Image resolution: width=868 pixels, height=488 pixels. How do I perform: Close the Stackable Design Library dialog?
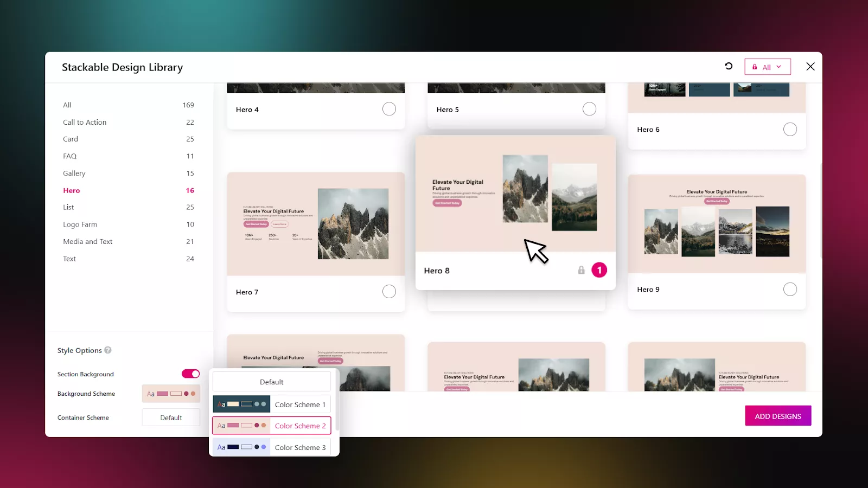click(810, 66)
